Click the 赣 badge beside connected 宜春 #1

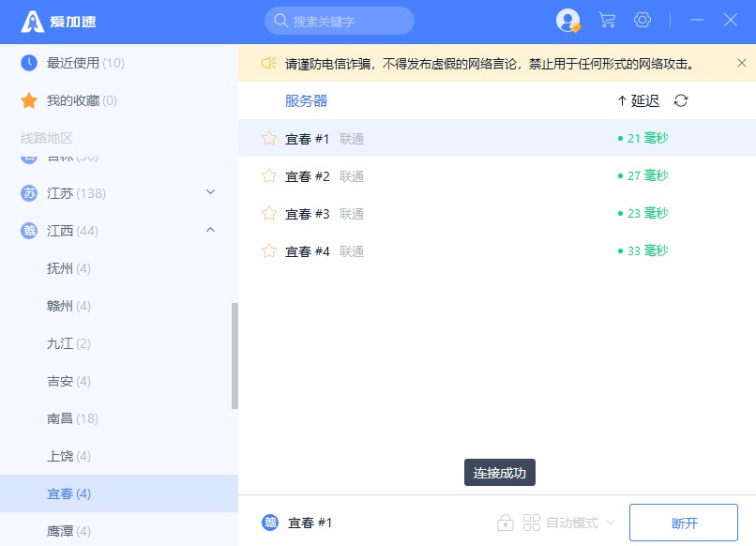coord(270,523)
